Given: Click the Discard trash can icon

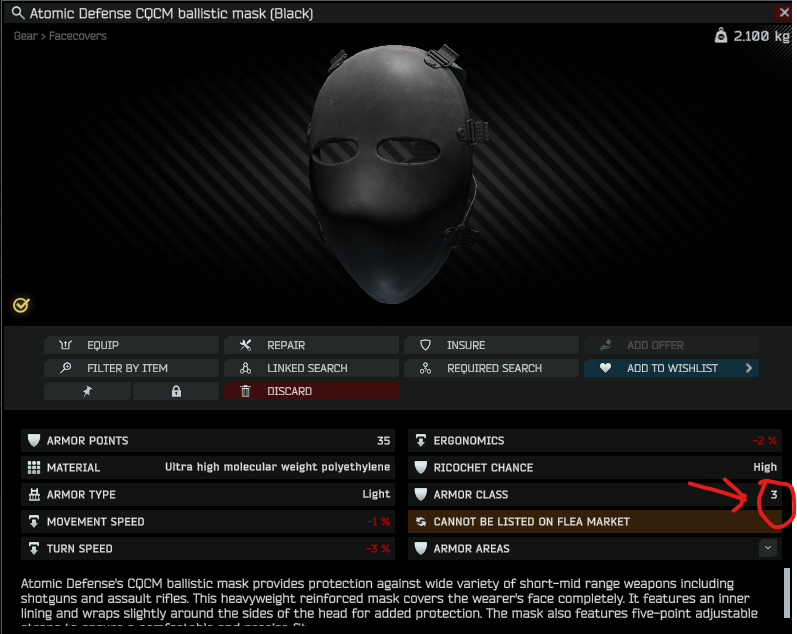Looking at the screenshot, I should point(246,391).
